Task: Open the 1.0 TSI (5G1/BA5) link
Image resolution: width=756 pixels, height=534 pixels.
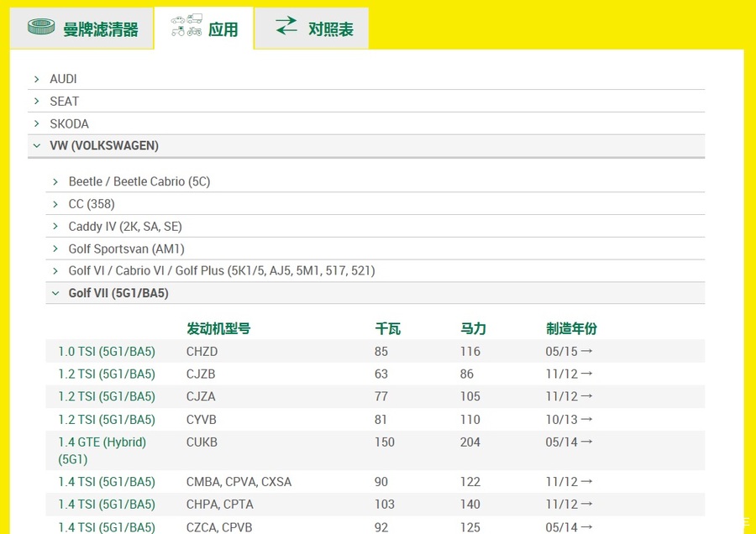Action: tap(107, 351)
